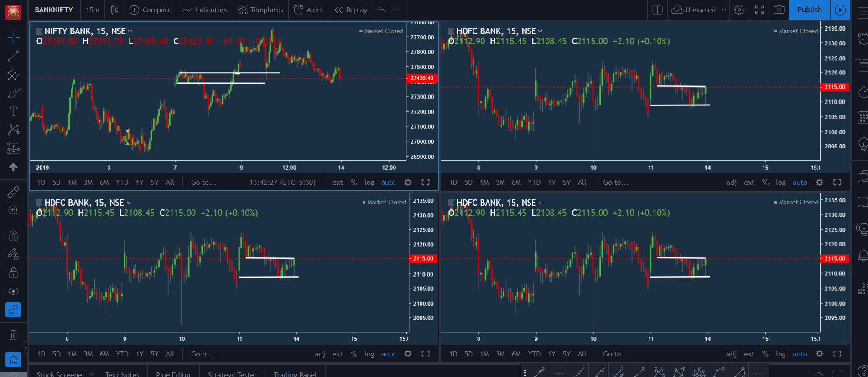Open the candle chart style selector

[114, 10]
